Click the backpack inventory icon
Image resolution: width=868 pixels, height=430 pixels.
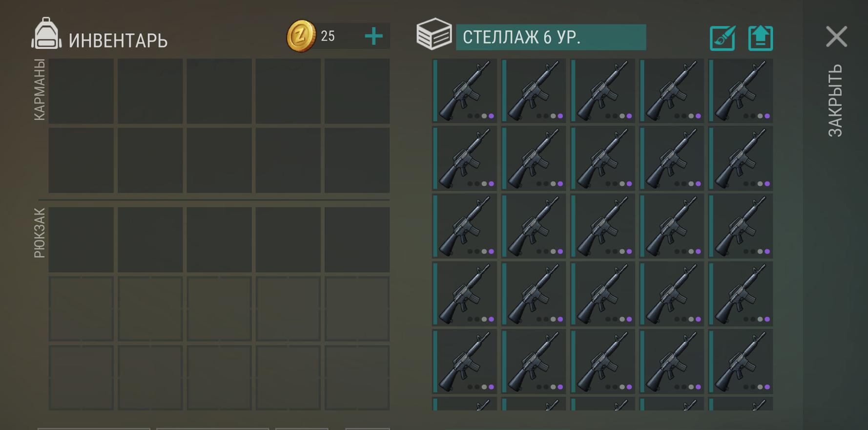(x=46, y=33)
